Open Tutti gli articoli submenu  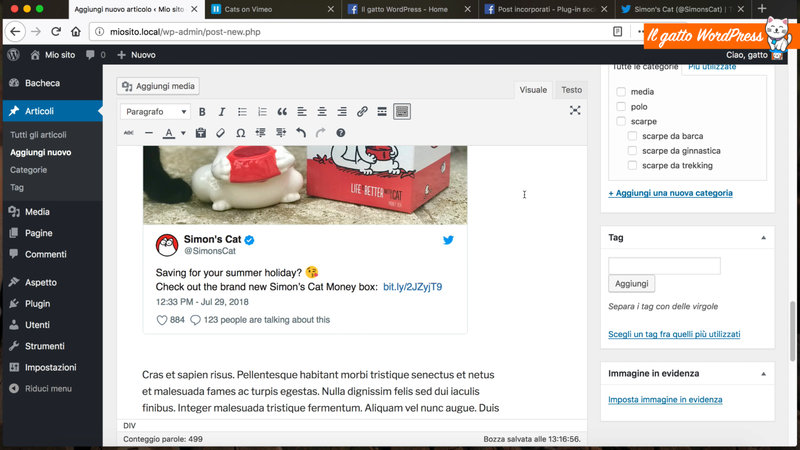click(x=38, y=135)
